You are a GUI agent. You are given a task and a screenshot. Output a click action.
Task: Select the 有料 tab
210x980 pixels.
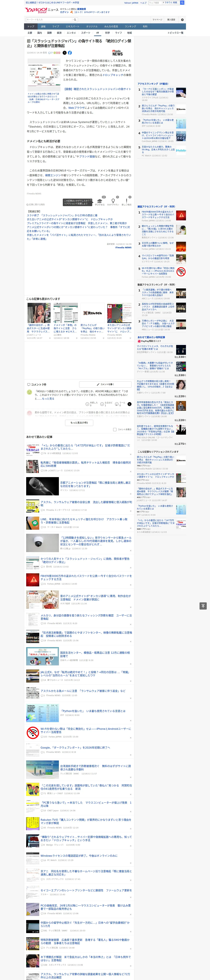(x=145, y=27)
